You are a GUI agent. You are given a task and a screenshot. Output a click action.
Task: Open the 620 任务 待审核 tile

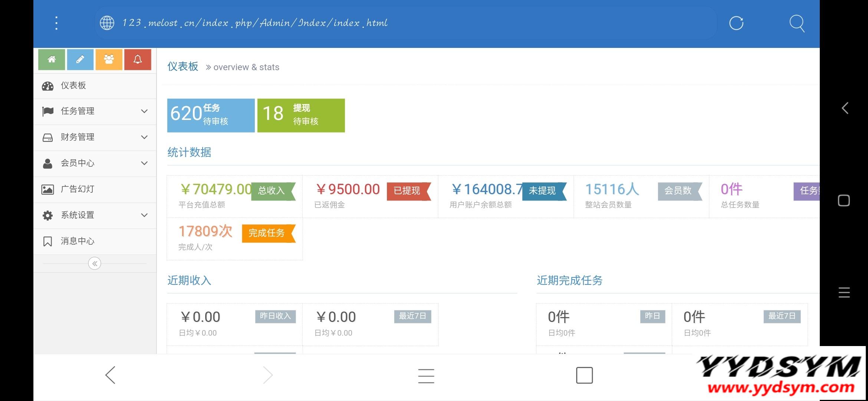(211, 115)
